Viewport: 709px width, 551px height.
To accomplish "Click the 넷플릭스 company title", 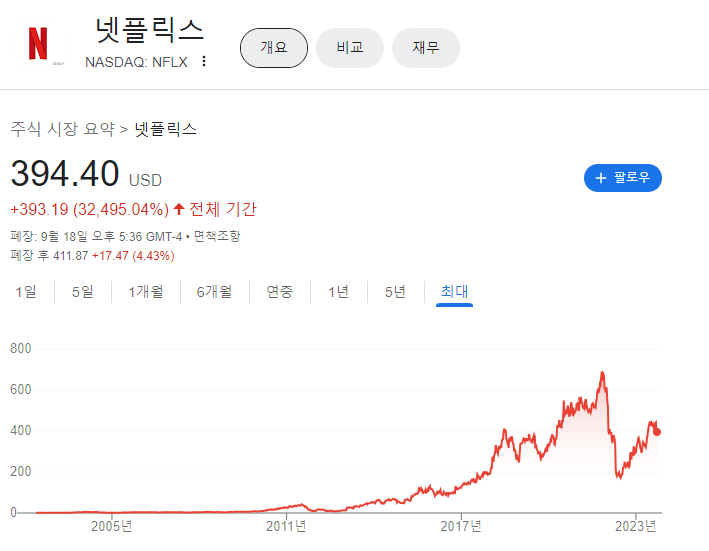I will (x=150, y=31).
